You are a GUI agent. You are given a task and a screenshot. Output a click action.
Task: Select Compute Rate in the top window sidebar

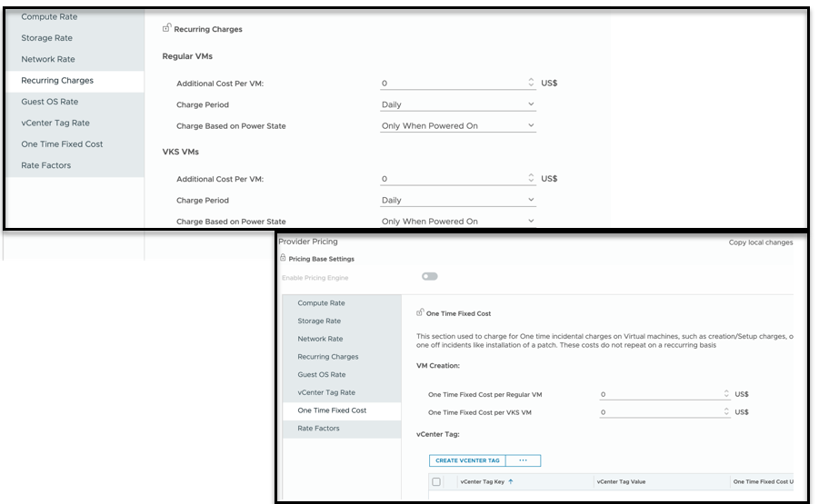tap(49, 16)
